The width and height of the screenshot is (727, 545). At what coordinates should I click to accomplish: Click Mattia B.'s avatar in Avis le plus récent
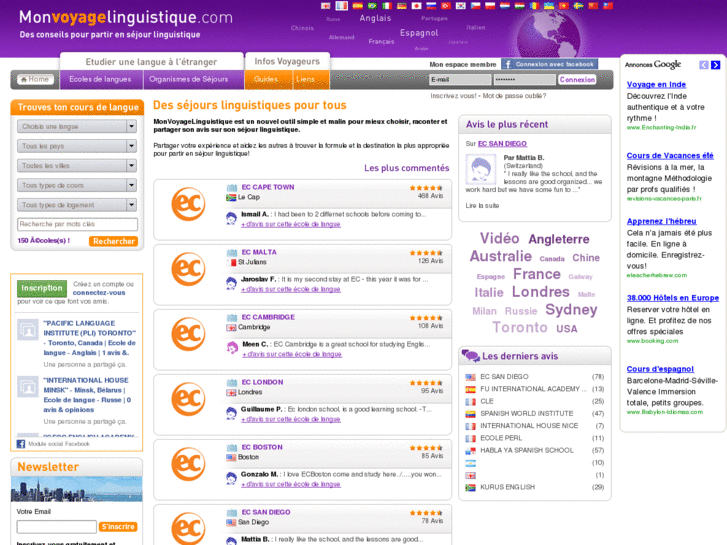[x=481, y=170]
